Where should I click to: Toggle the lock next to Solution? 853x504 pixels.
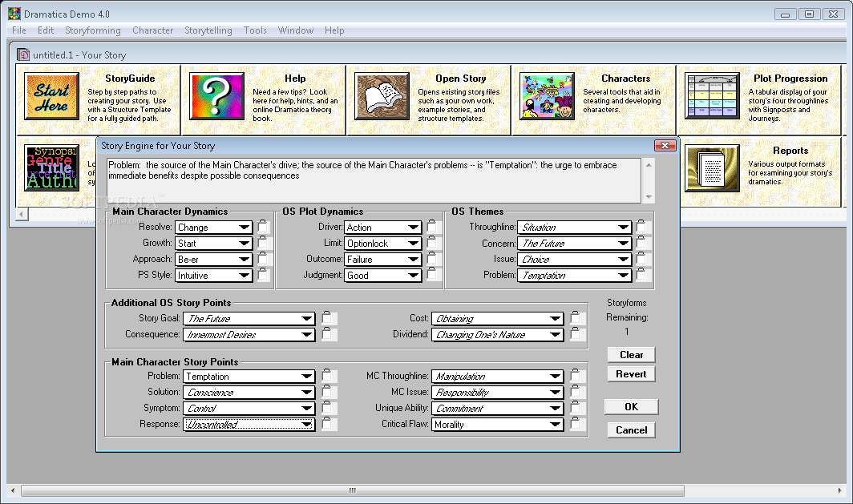(x=326, y=392)
